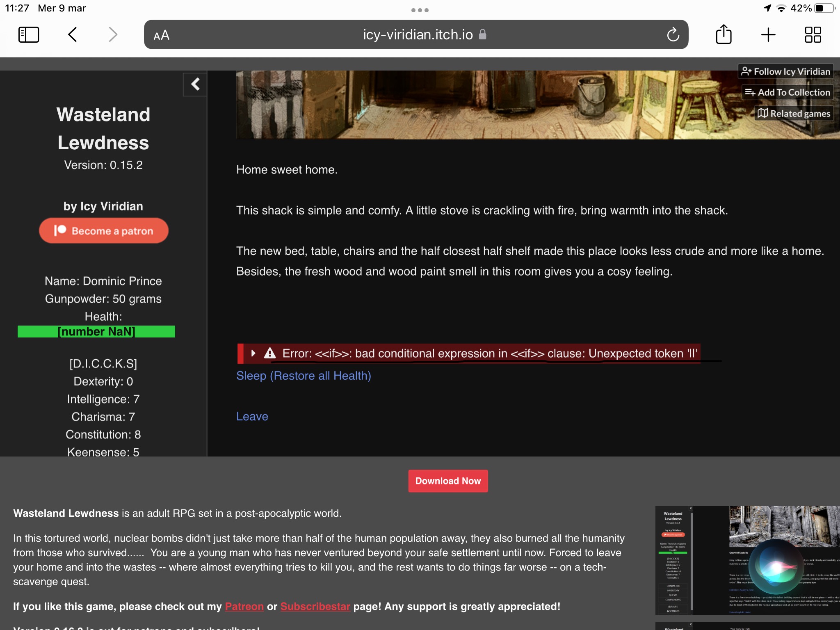Click the new tab plus icon
The height and width of the screenshot is (630, 840).
[x=769, y=34]
